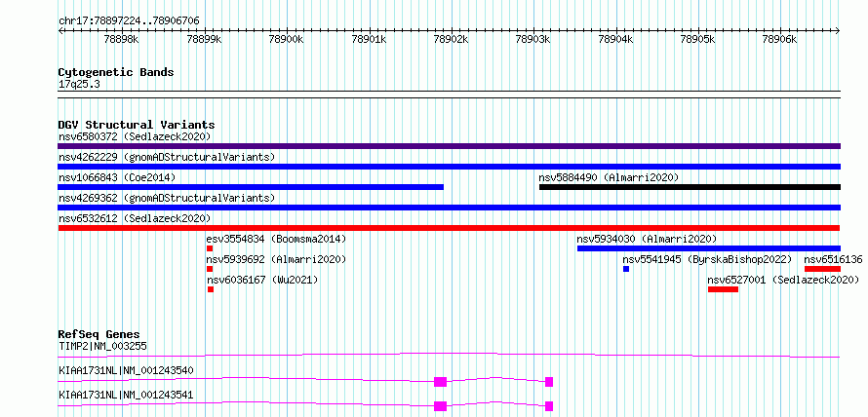The image size is (868, 417).
Task: Click the 78905k ruler position label
Action: 698,39
